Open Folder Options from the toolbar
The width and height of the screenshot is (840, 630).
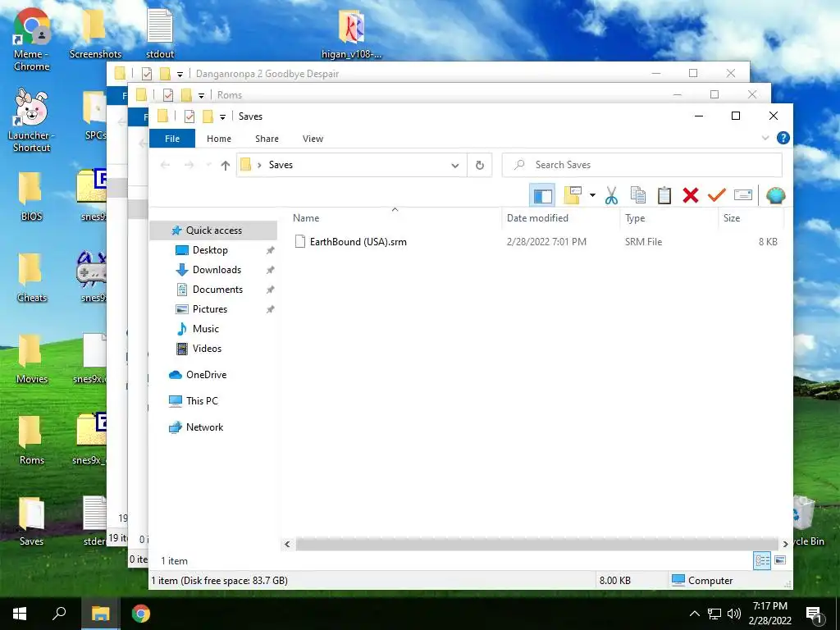(x=573, y=195)
